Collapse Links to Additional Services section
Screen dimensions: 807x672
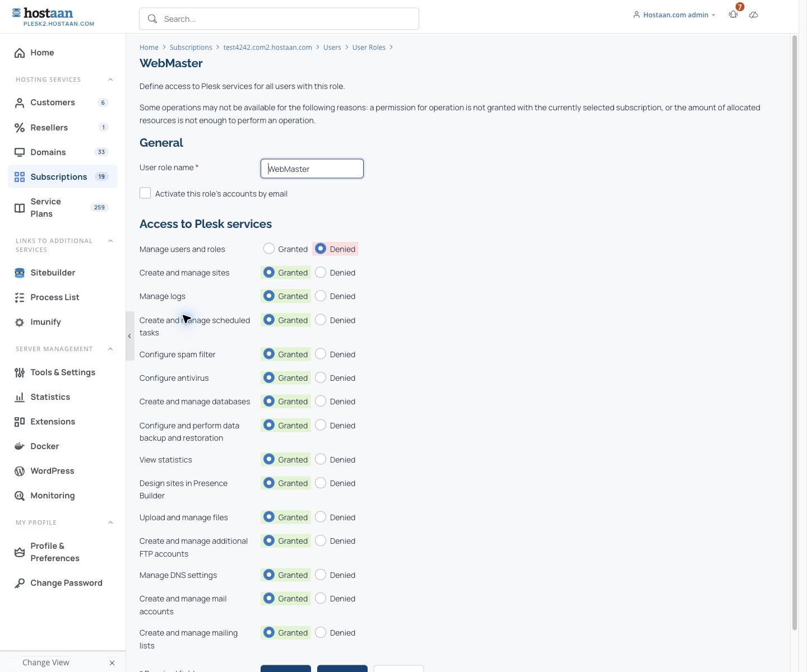(x=110, y=241)
